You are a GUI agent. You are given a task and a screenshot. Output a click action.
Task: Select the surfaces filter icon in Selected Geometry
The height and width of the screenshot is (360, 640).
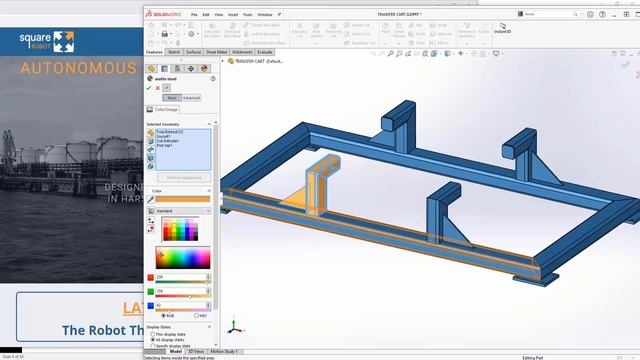[151, 150]
